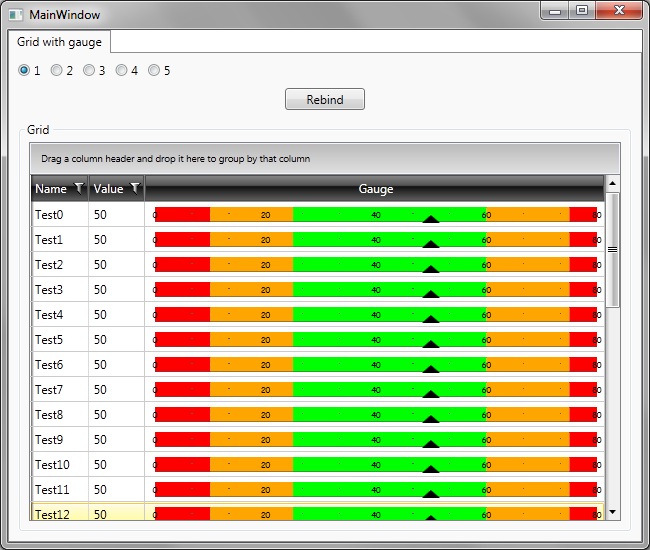Select the Test5 name cell
Image resolution: width=650 pixels, height=550 pixels.
[60, 339]
